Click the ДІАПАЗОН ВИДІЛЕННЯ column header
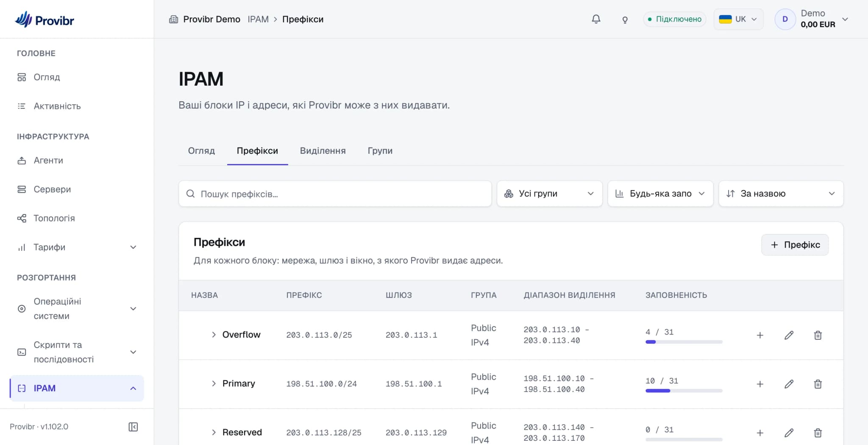 (x=569, y=295)
